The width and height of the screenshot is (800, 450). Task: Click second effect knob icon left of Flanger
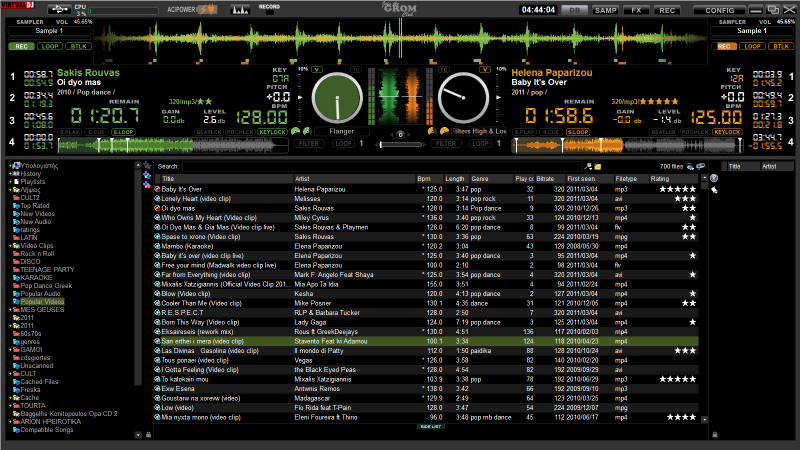click(x=307, y=131)
